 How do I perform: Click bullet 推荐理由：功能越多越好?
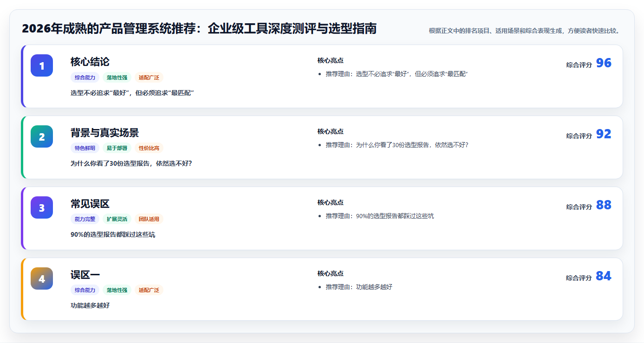point(359,287)
